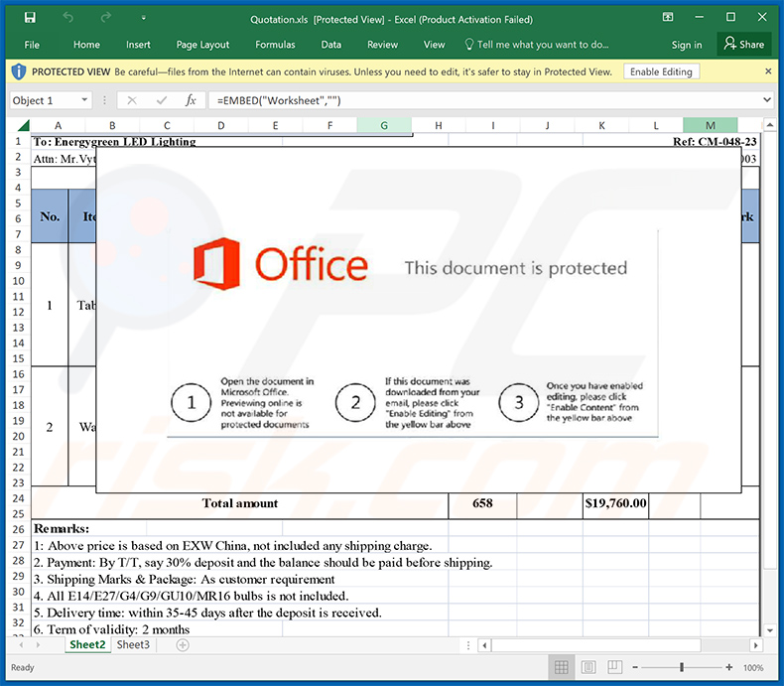Open the File menu
This screenshot has height=686, width=784.
[x=32, y=45]
